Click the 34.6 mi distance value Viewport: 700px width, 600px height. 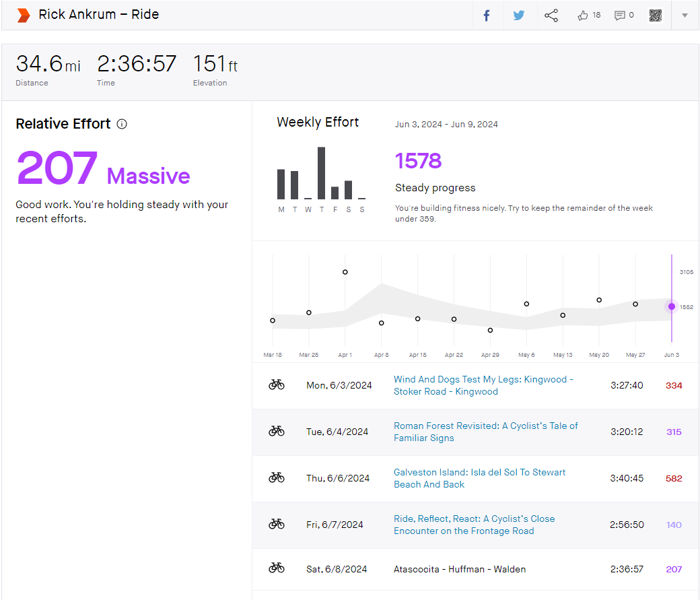[x=48, y=64]
